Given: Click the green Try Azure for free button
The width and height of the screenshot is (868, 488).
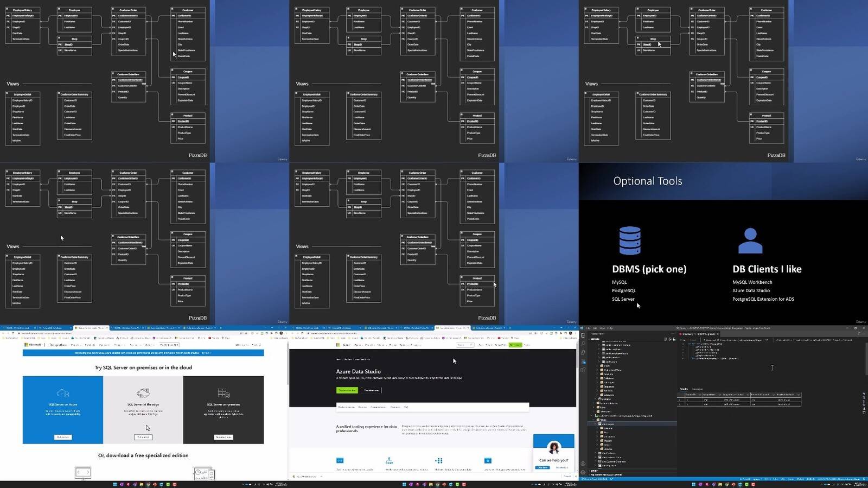Looking at the screenshot, I should click(x=347, y=390).
